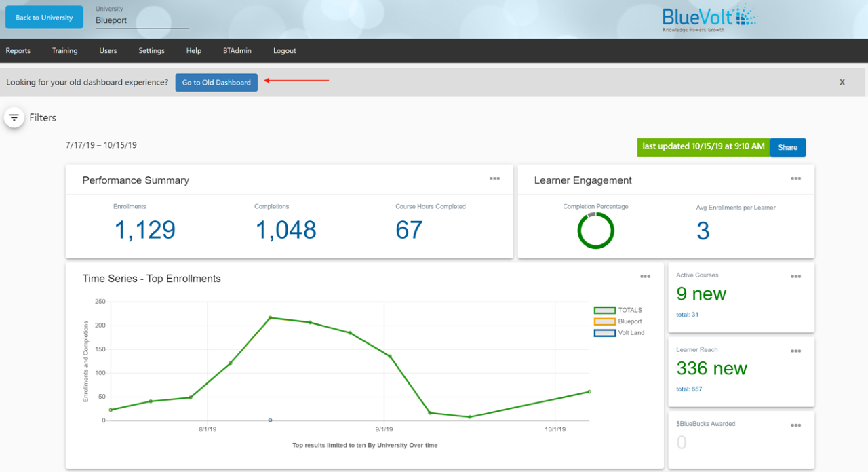Open Learner Reach card options menu
This screenshot has height=472, width=868.
tap(796, 351)
